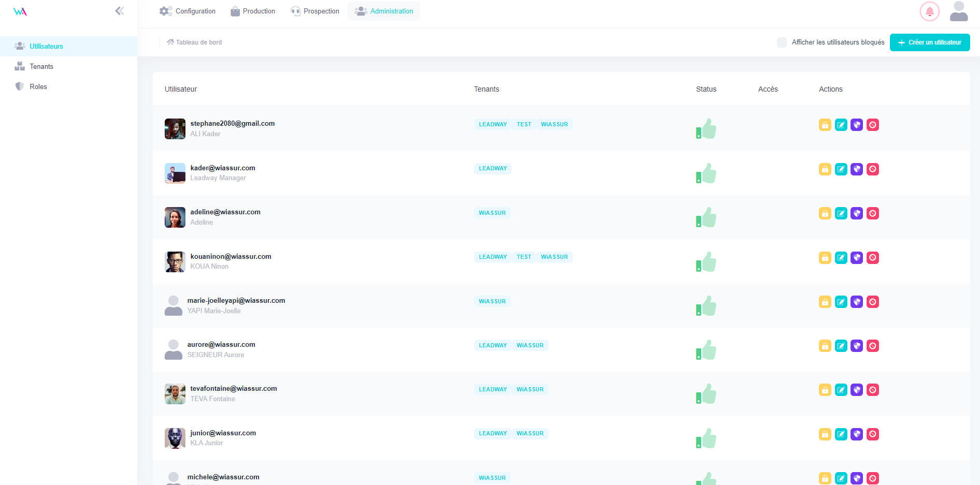The image size is (980, 485).
Task: Open the Prospection menu
Action: [x=315, y=11]
